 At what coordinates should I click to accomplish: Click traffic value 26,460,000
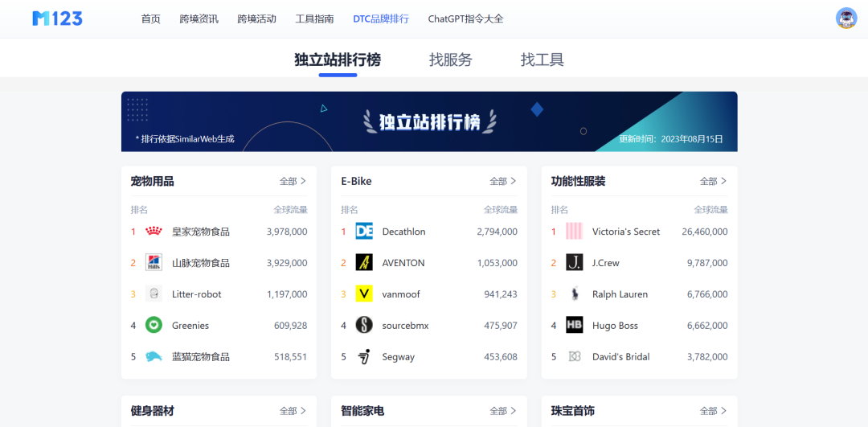(x=705, y=232)
